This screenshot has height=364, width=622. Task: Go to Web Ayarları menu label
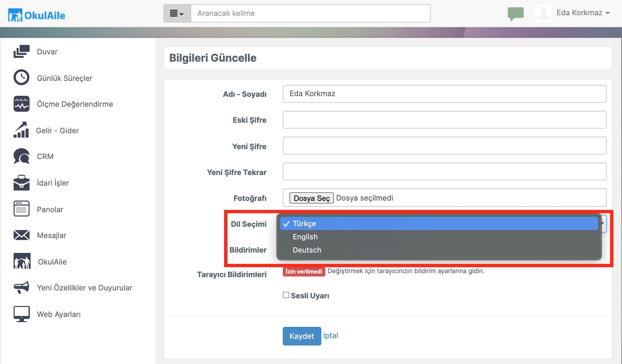(59, 314)
